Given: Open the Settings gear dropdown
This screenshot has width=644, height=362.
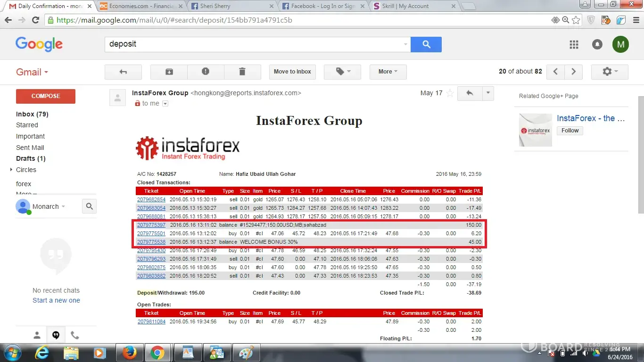Looking at the screenshot, I should [x=609, y=72].
